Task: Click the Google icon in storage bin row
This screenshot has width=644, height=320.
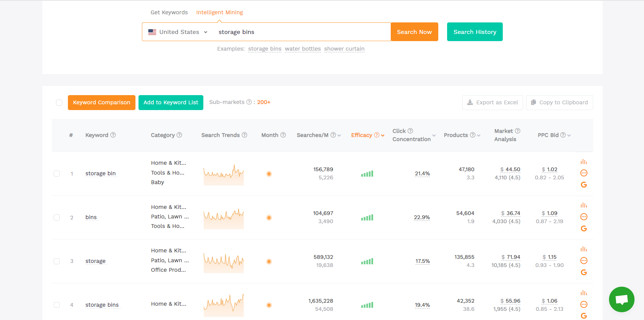Action: click(x=584, y=184)
